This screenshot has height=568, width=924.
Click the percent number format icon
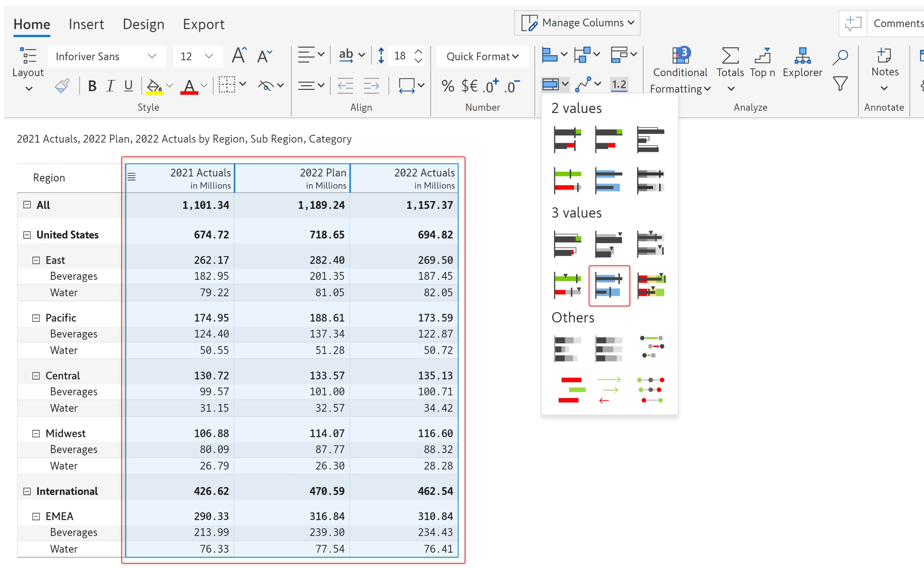448,86
